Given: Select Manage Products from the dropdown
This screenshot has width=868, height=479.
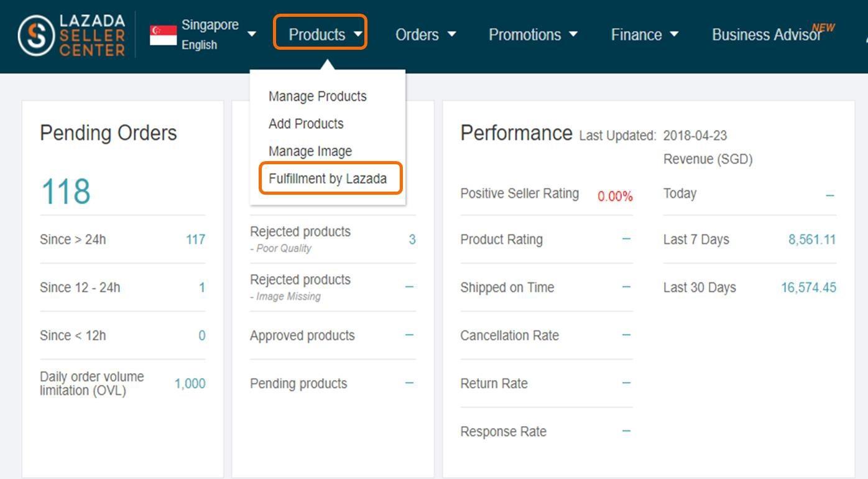Looking at the screenshot, I should pyautogui.click(x=318, y=96).
